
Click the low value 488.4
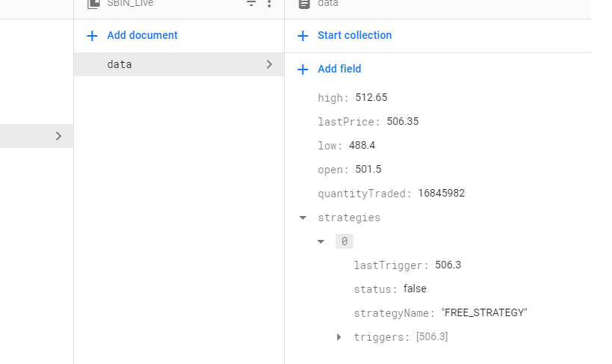[362, 145]
